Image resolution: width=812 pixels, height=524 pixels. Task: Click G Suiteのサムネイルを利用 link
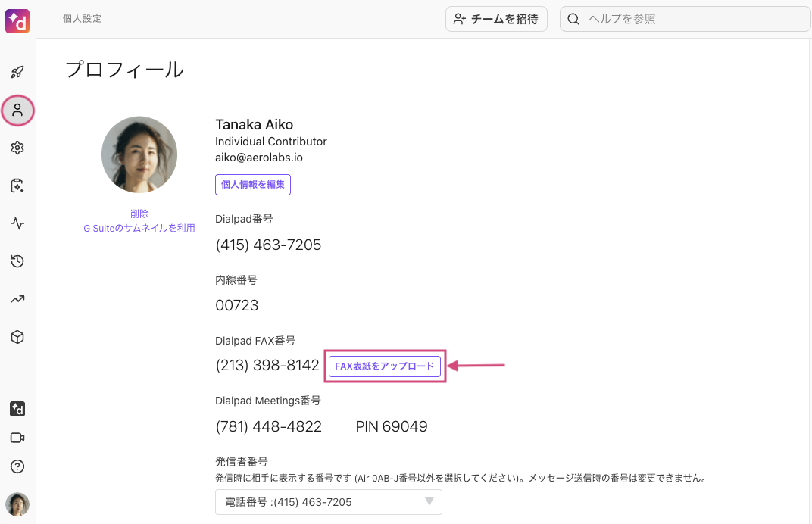[139, 228]
